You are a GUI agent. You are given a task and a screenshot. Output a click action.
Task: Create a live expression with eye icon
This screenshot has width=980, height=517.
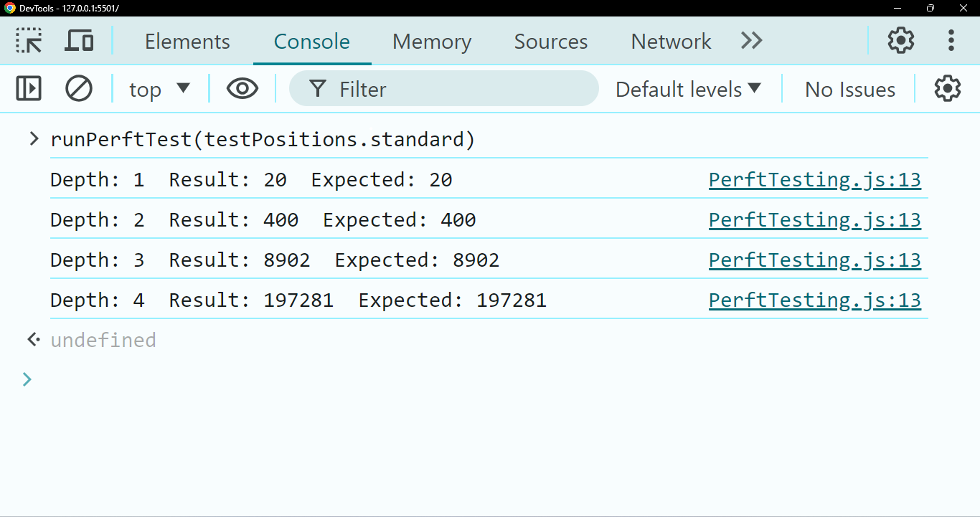coord(242,89)
